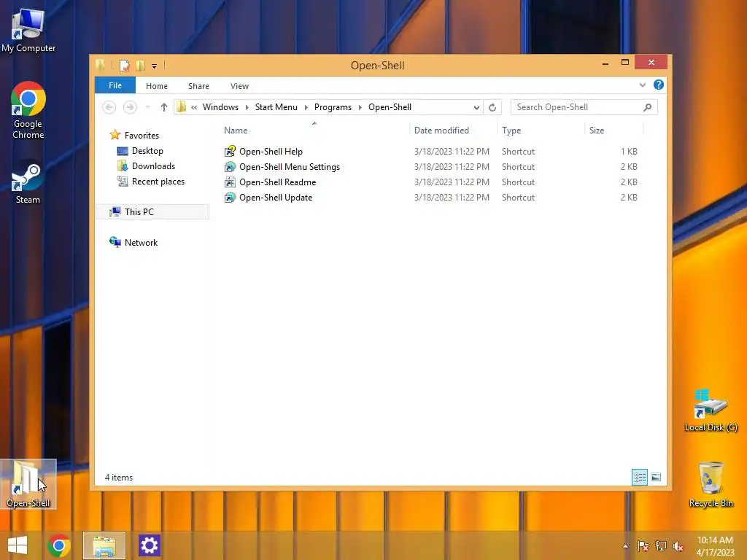
Task: Open address bar history dropdown
Action: click(476, 108)
